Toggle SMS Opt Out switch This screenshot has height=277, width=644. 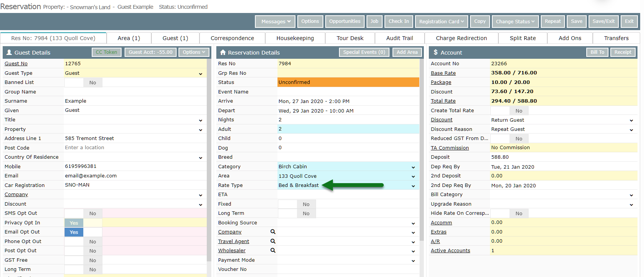pos(83,213)
